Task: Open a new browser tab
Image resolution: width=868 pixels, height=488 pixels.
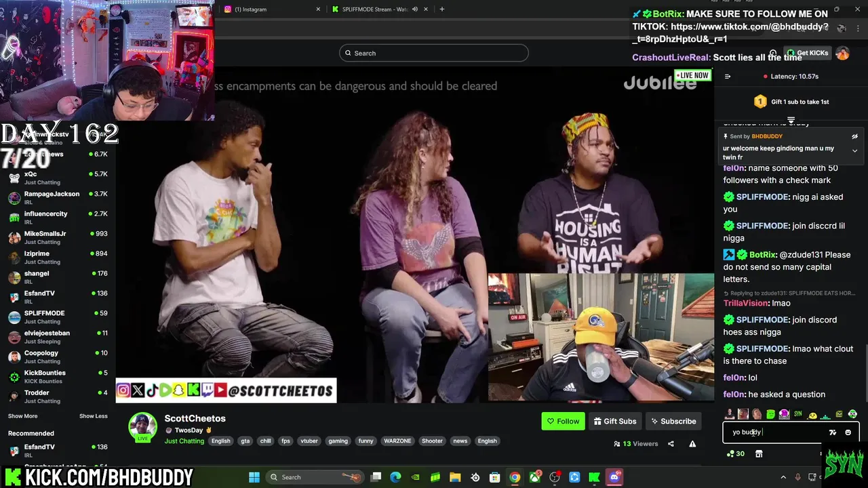Action: pos(441,9)
